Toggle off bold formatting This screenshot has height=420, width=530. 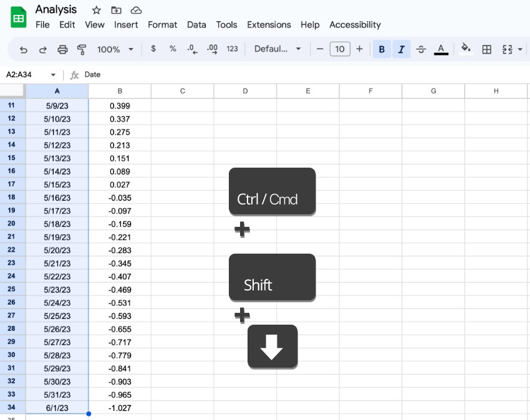tap(382, 49)
